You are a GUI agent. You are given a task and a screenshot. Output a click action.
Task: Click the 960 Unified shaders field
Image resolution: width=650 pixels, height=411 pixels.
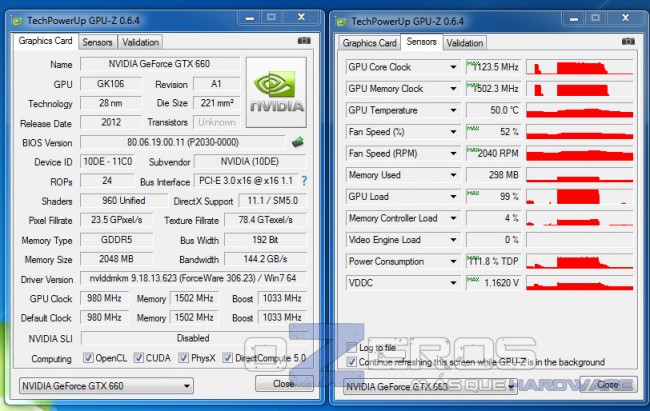point(124,201)
